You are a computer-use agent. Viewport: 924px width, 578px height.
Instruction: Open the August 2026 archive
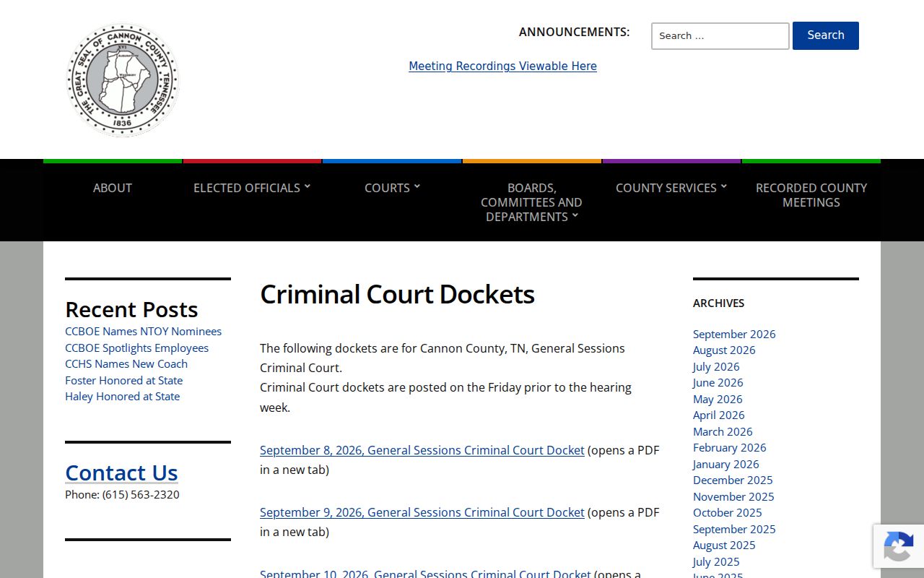(x=724, y=350)
